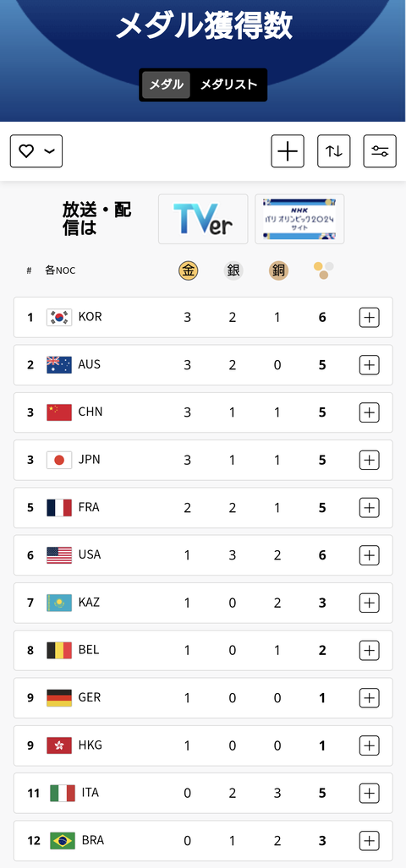406x868 pixels.
Task: Select the メダル tab
Action: (x=166, y=85)
